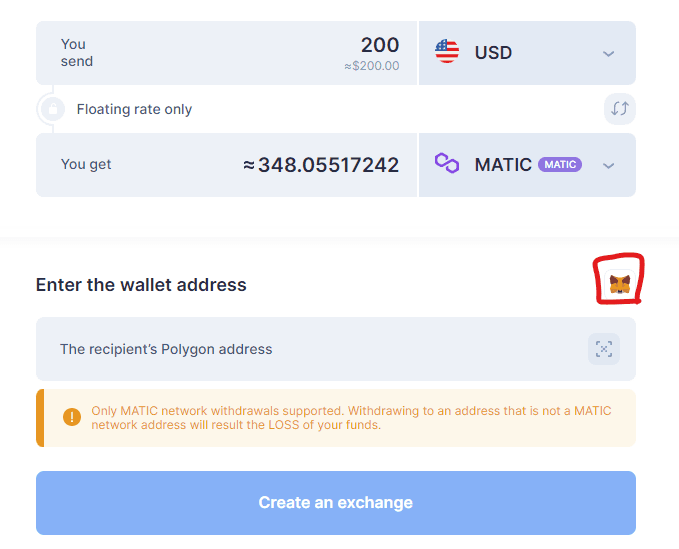Open the USD currency selector

click(527, 53)
